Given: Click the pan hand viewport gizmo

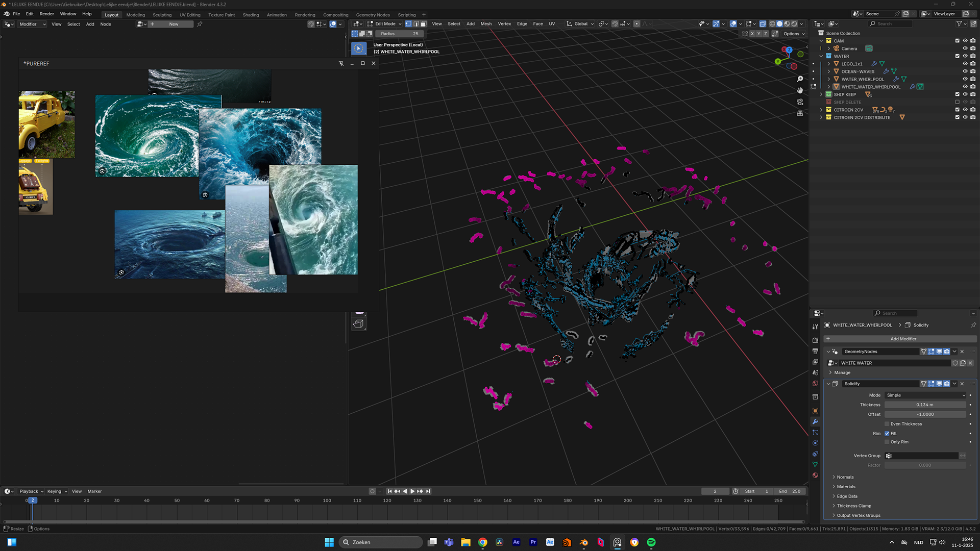Looking at the screenshot, I should point(800,90).
